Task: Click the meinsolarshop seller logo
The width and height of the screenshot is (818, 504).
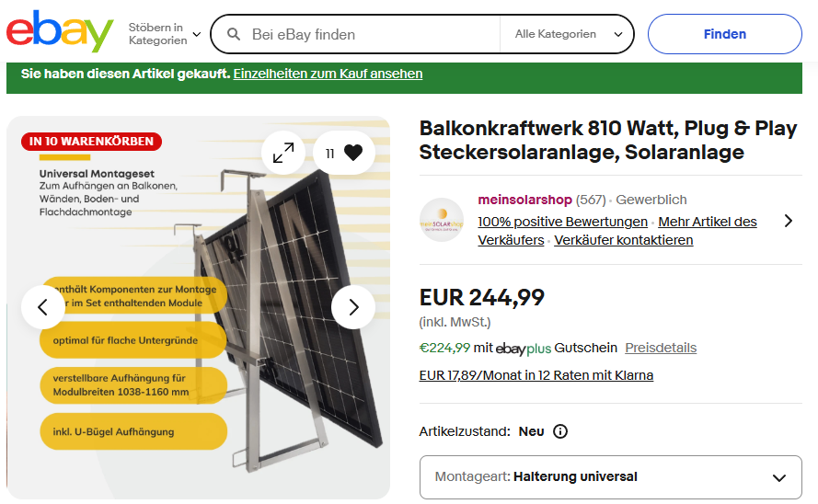Action: (442, 220)
